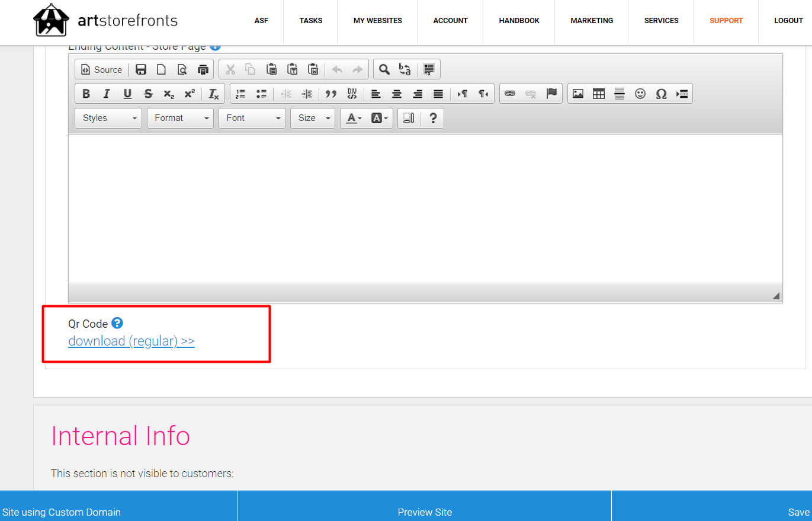The image size is (812, 521).
Task: Open the TASKS menu
Action: [x=311, y=21]
